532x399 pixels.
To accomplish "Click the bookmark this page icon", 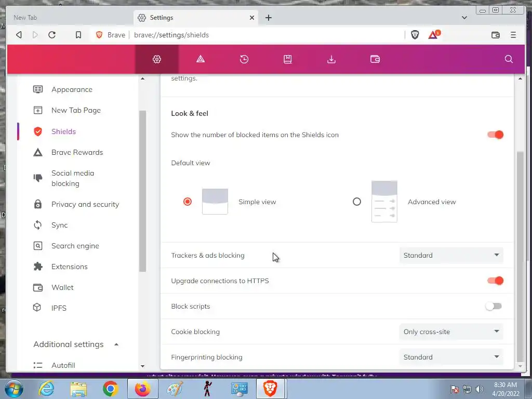I will (x=78, y=35).
